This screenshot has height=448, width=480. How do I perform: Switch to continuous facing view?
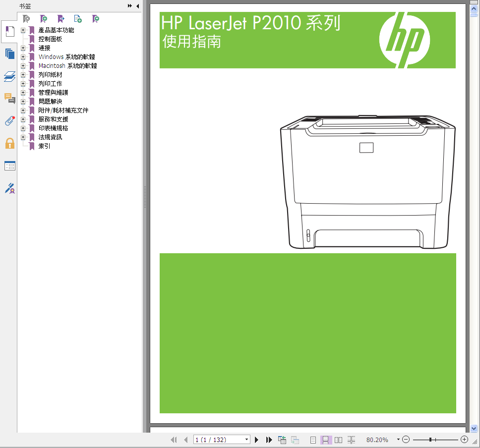tap(351, 440)
